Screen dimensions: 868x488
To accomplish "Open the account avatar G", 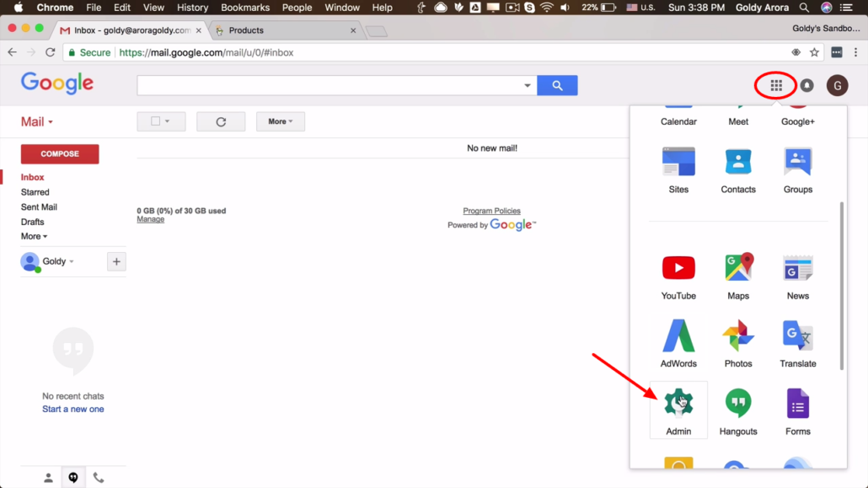I will [x=837, y=85].
